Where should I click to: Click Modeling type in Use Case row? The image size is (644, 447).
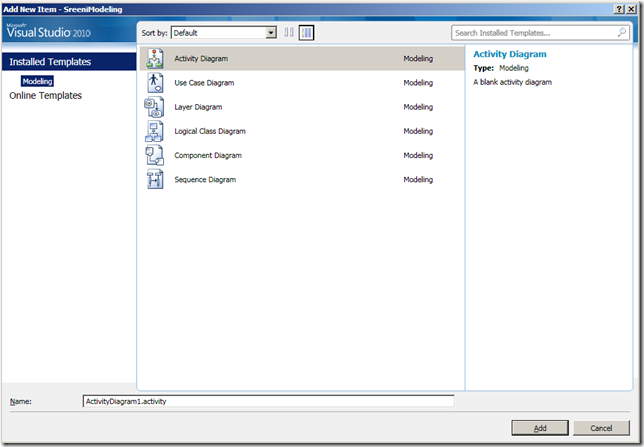418,83
